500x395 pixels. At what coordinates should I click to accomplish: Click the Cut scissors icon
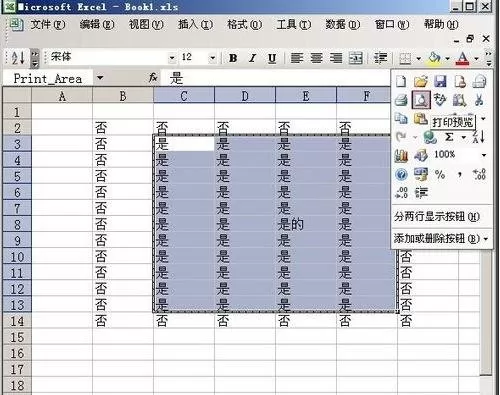coord(479,100)
